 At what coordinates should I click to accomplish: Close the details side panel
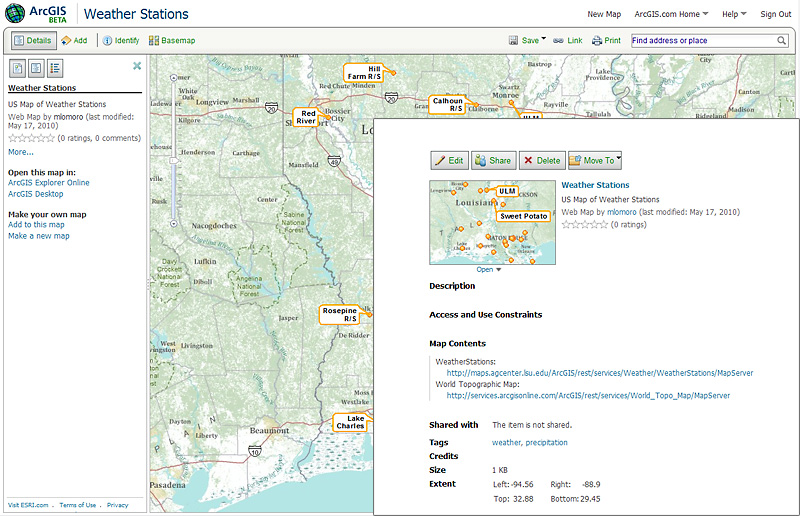[x=137, y=65]
